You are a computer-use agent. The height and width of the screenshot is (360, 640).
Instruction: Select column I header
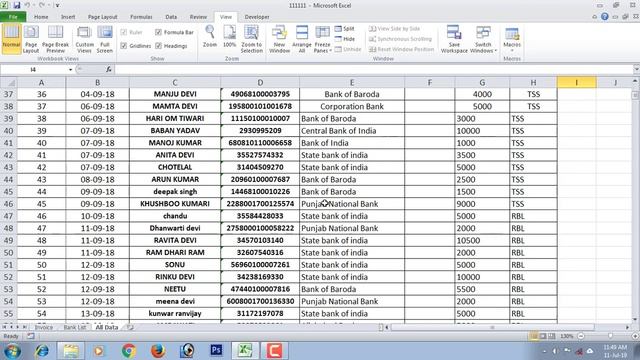[x=576, y=82]
